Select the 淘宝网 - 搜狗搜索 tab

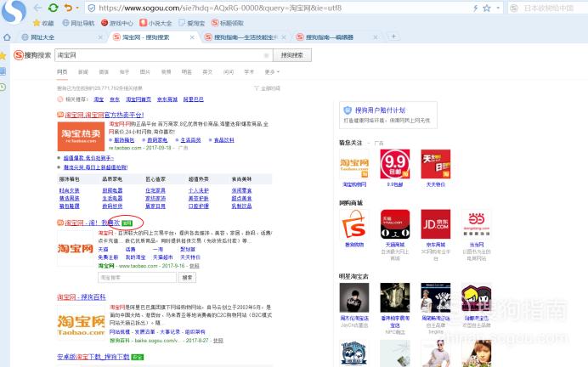coord(152,37)
